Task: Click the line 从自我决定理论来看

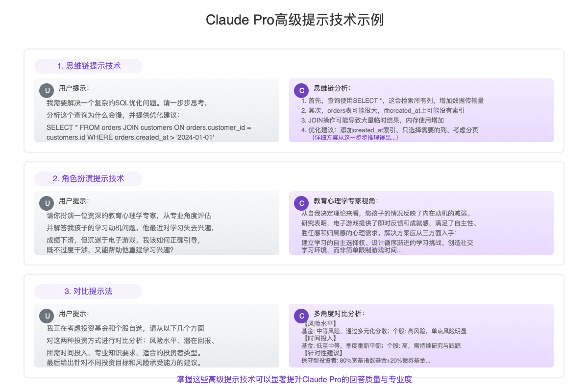Action: [387, 213]
